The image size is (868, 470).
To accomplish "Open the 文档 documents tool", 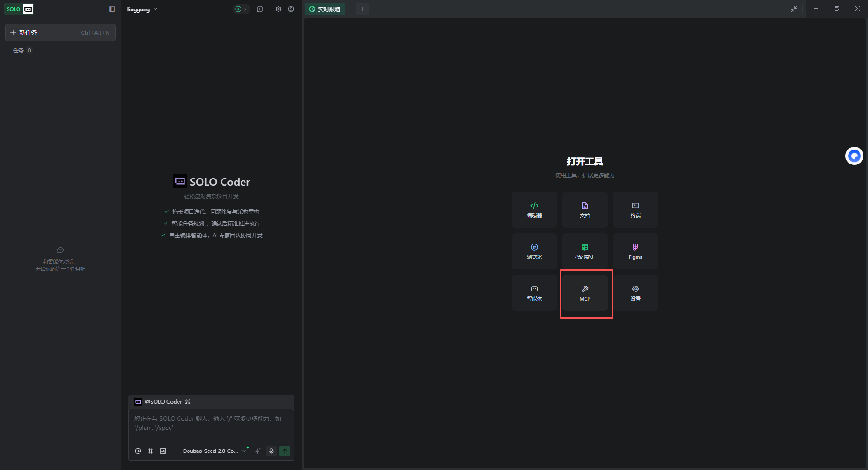I will [585, 210].
